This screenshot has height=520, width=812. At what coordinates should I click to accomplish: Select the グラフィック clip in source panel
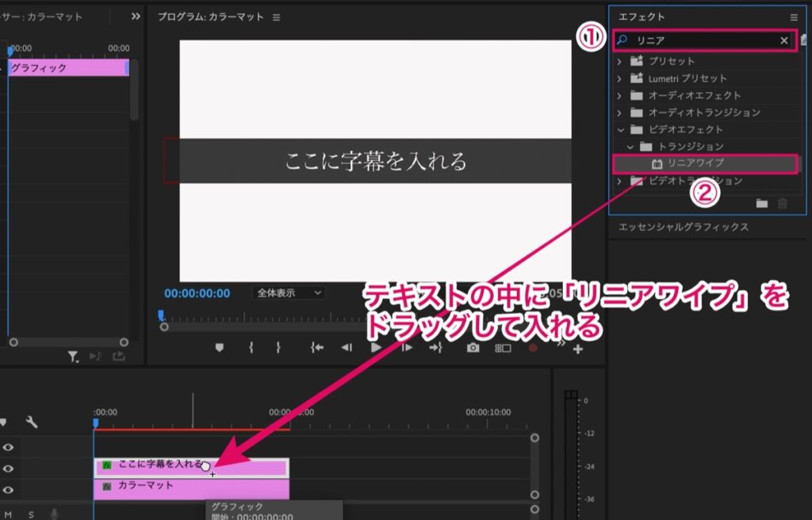68,68
